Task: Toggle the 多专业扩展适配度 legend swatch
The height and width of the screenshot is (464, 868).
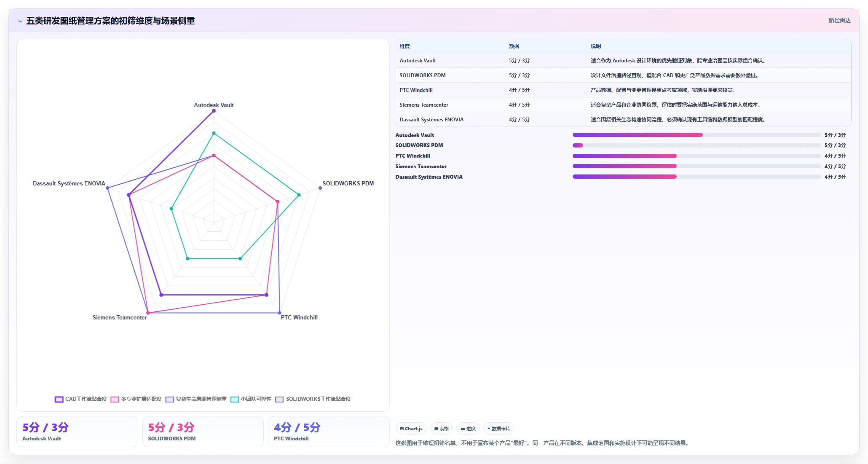Action: coord(115,399)
